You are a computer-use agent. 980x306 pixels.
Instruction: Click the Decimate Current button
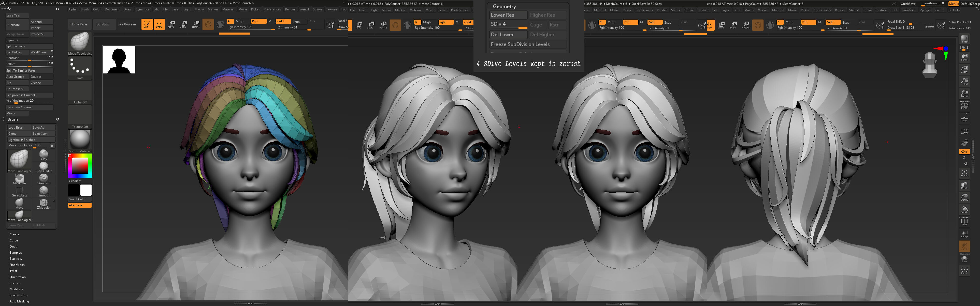click(29, 107)
